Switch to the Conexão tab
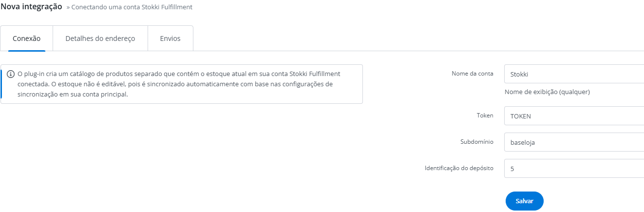The width and height of the screenshot is (644, 212). 26,39
